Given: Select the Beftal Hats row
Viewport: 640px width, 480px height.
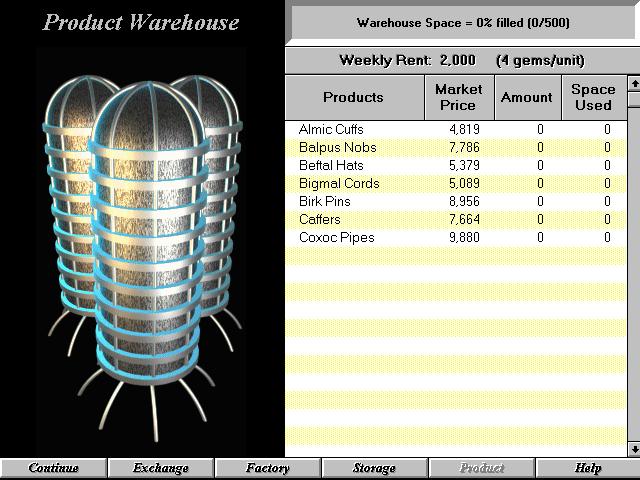Looking at the screenshot, I should pyautogui.click(x=456, y=165).
